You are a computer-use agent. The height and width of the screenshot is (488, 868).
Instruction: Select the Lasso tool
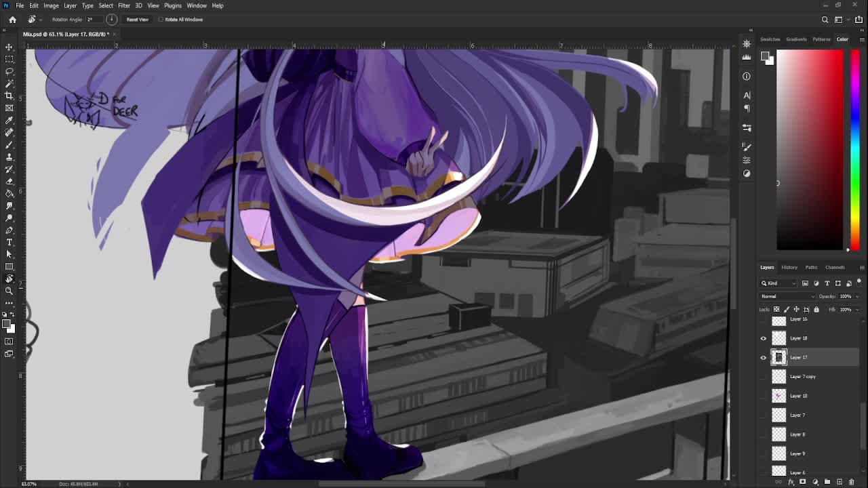9,71
